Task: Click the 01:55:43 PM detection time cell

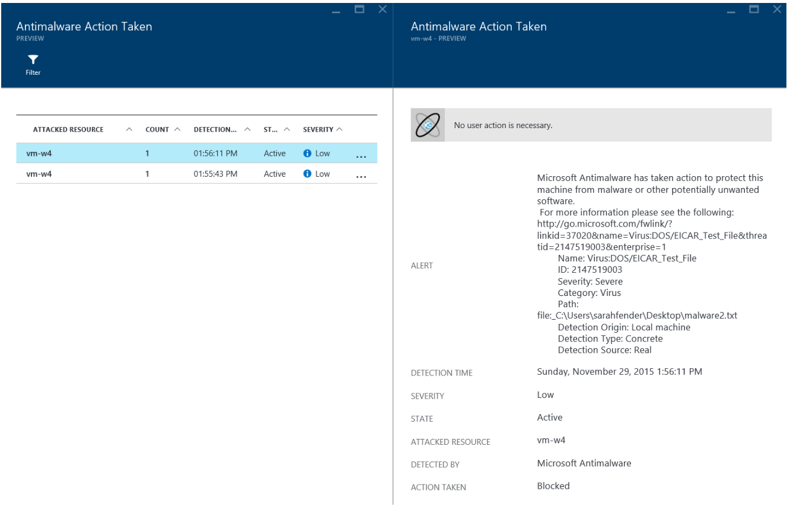Action: tap(215, 174)
